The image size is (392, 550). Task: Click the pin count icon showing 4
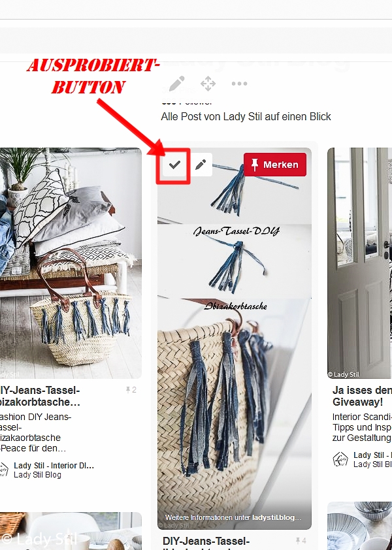(301, 541)
